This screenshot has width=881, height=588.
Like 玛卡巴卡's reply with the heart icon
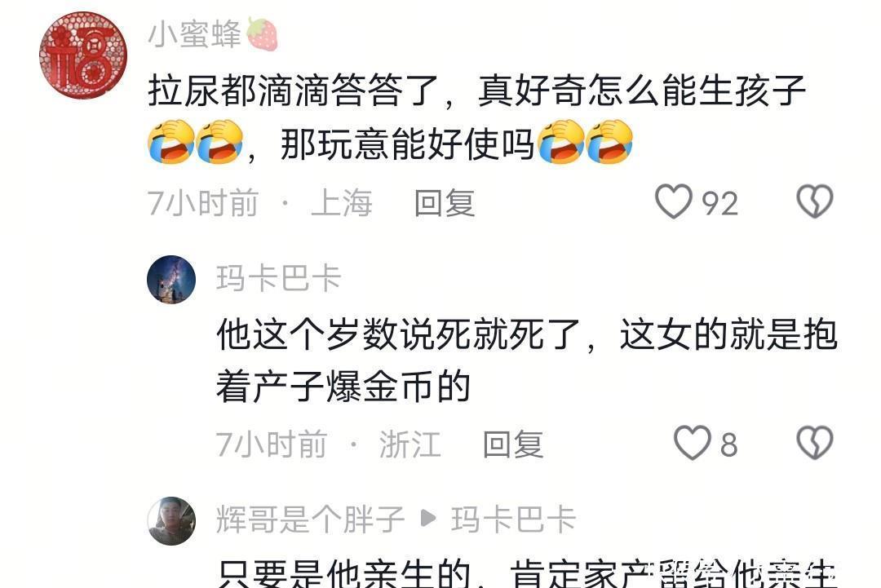(x=693, y=443)
